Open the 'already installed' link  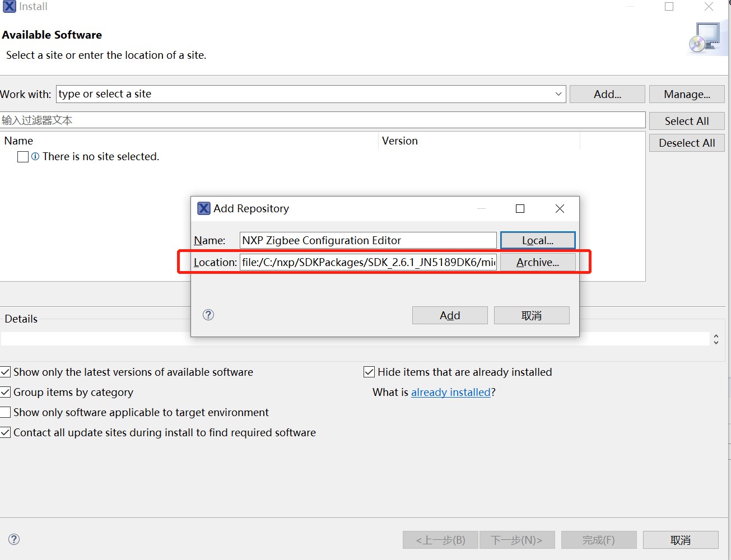(450, 393)
